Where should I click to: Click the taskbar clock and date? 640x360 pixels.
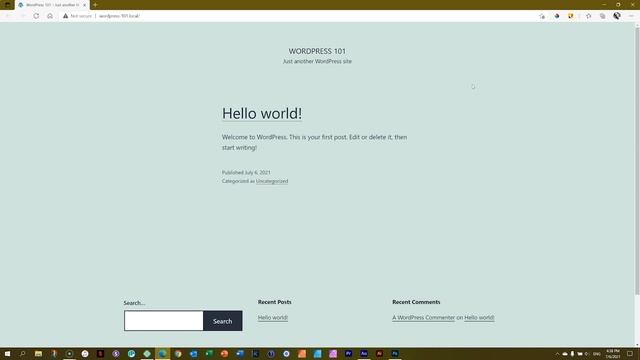click(613, 354)
